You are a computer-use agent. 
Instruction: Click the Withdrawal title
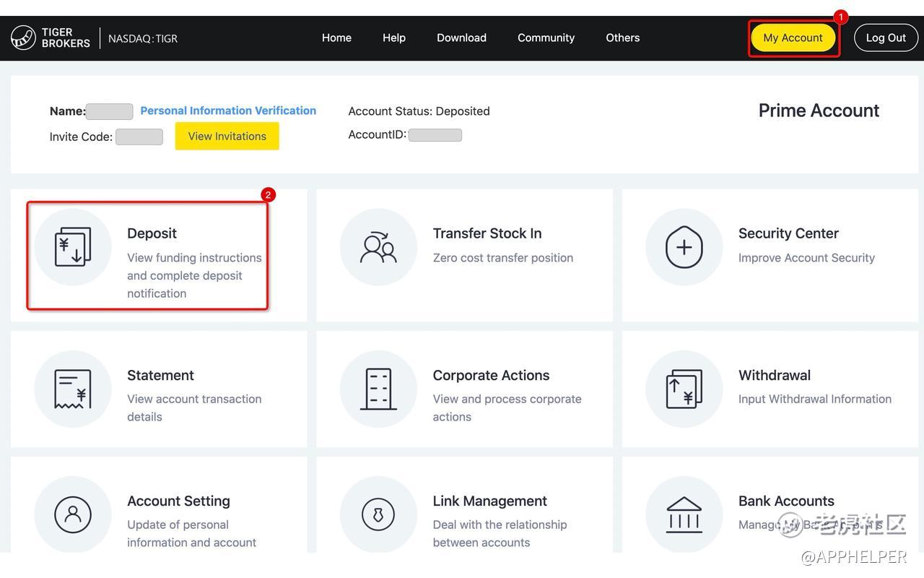(x=775, y=375)
